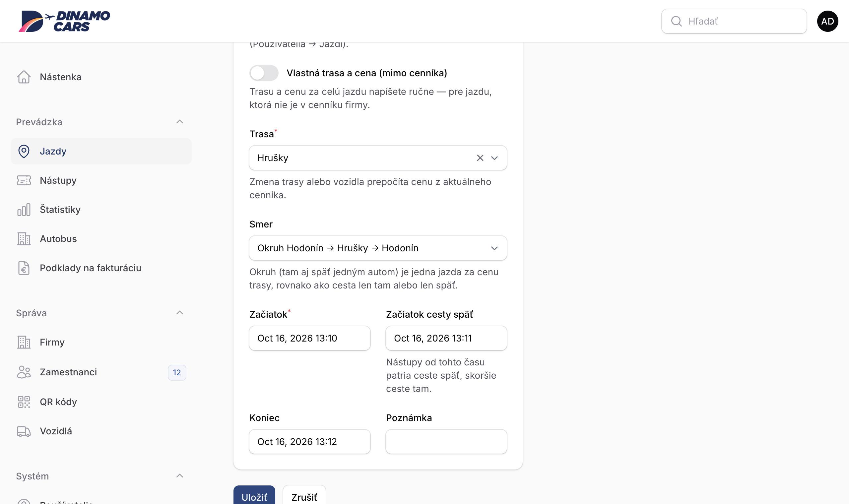This screenshot has width=849, height=504.
Task: Click the Autobus building icon
Action: pos(24,239)
